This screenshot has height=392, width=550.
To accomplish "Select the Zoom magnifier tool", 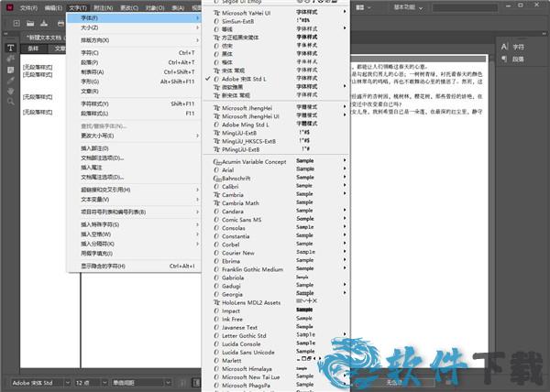I will tap(10, 102).
